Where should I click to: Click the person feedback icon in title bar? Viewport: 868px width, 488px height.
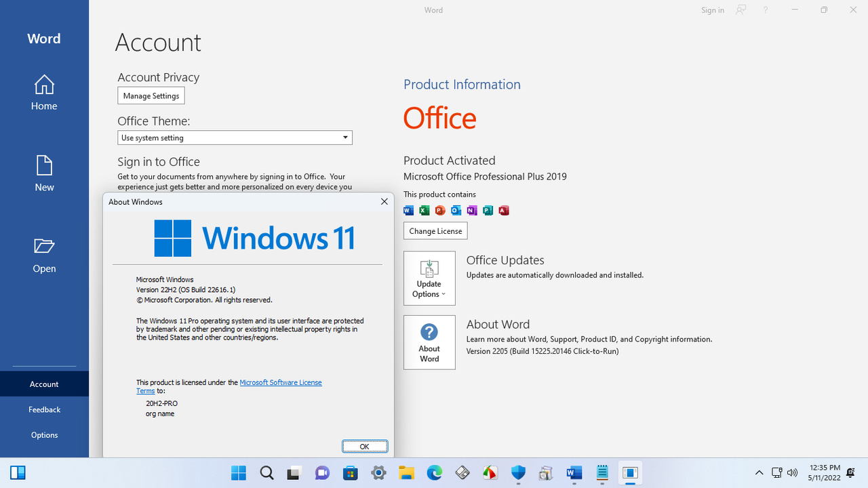click(x=741, y=10)
